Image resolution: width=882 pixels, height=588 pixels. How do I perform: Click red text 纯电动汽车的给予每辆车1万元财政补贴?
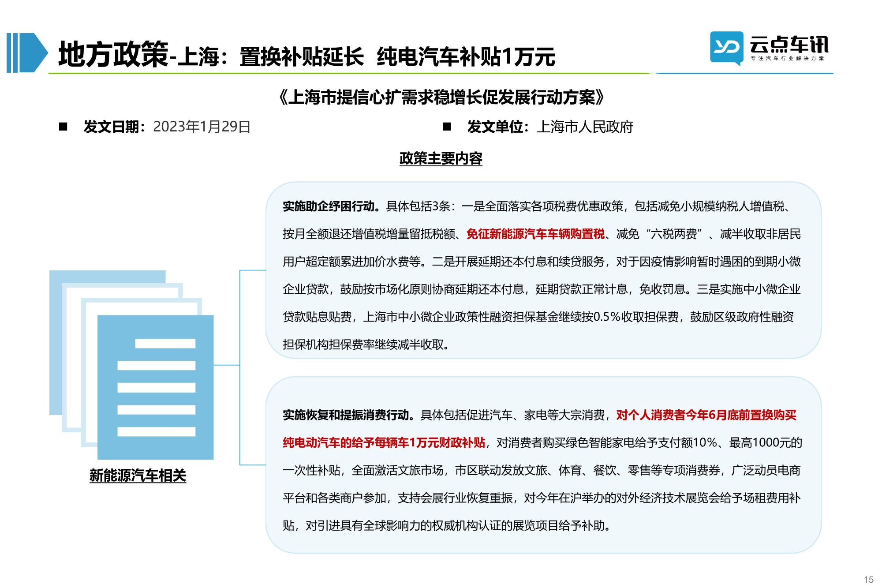click(384, 442)
